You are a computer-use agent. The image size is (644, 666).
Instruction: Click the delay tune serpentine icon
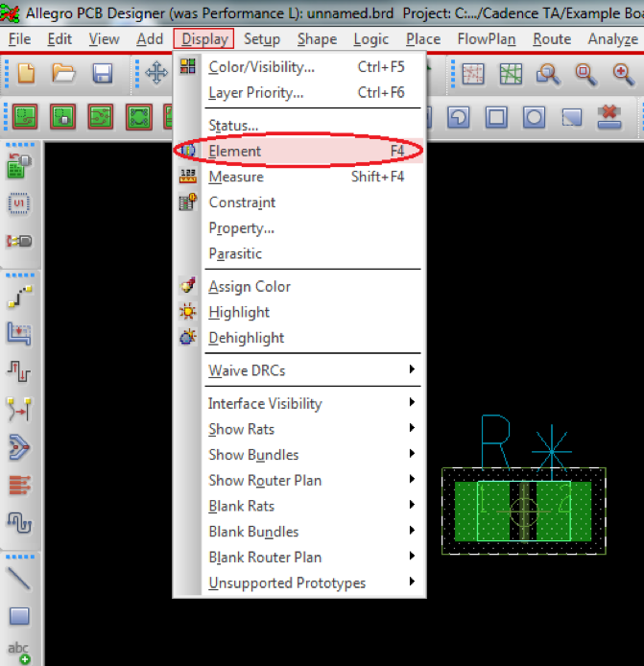(19, 522)
